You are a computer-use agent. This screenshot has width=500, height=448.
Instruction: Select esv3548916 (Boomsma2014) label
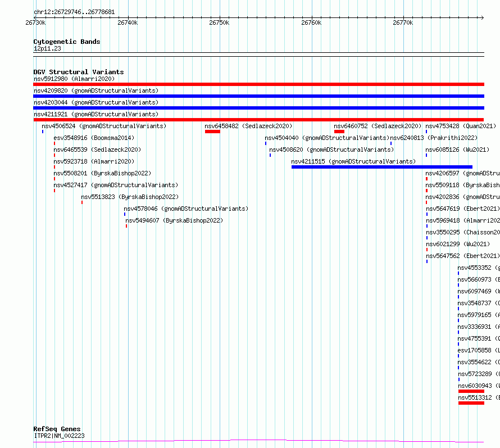click(94, 138)
